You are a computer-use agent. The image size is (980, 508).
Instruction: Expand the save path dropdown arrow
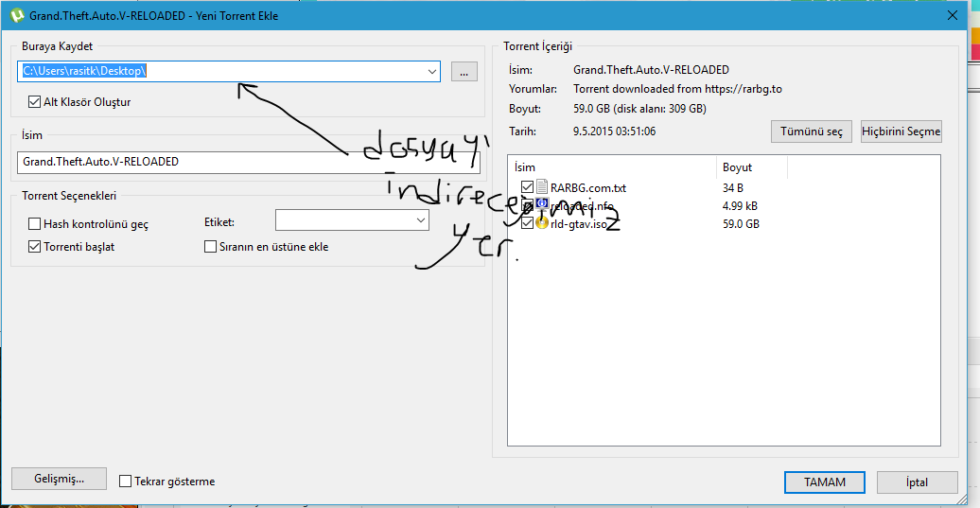tap(432, 71)
